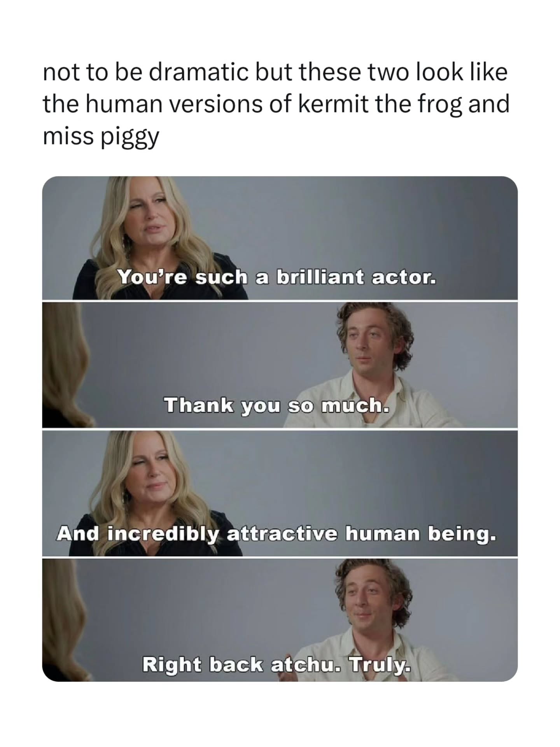Click the caption "Thank you so much."
The width and height of the screenshot is (560, 747).
pyautogui.click(x=276, y=406)
